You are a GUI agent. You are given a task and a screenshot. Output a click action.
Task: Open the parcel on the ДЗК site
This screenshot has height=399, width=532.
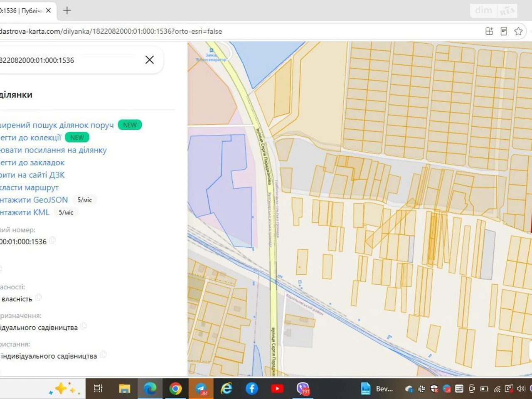(32, 175)
